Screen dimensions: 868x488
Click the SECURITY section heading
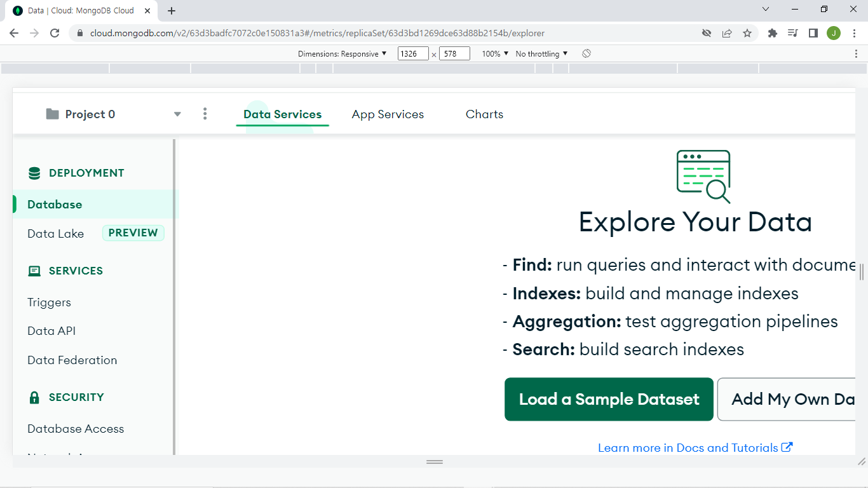tap(76, 397)
